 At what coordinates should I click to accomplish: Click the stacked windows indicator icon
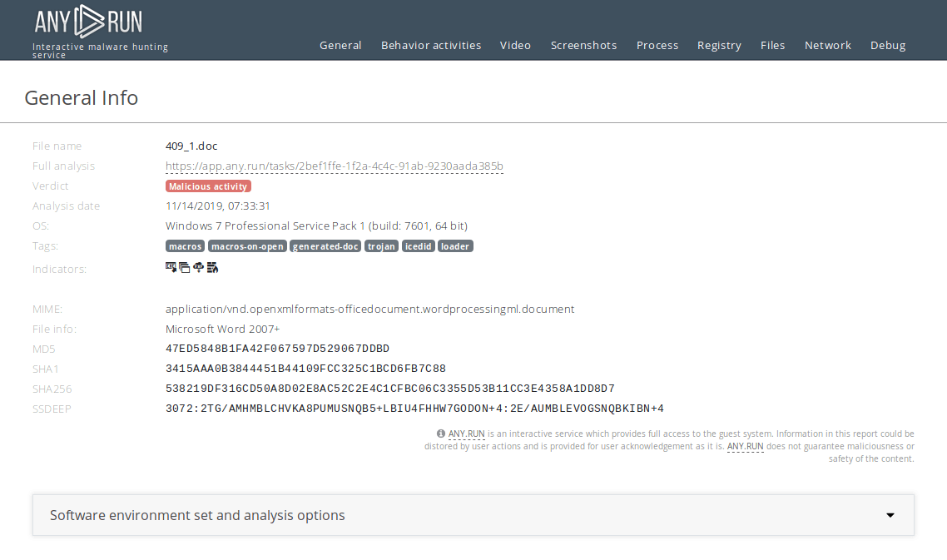coord(185,267)
